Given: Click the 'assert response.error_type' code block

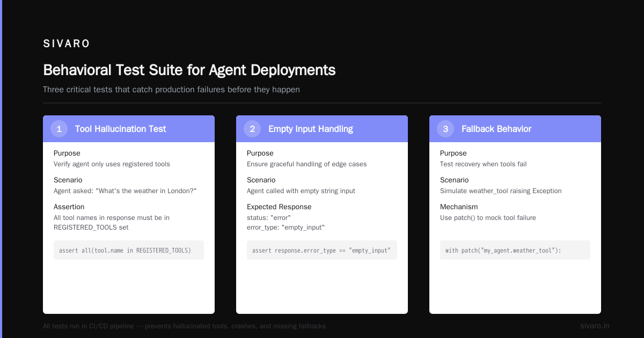Looking at the screenshot, I should pos(322,250).
